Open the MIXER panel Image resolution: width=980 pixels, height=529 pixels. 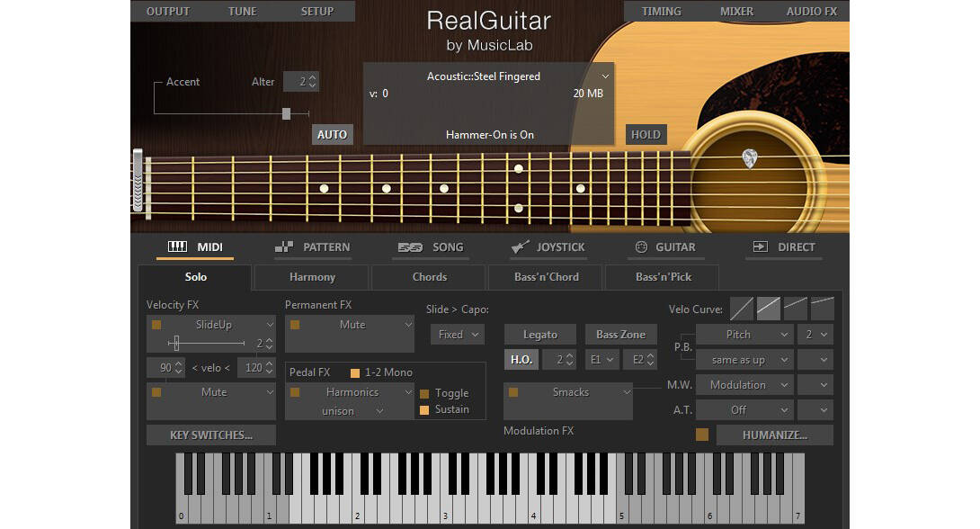(x=737, y=12)
